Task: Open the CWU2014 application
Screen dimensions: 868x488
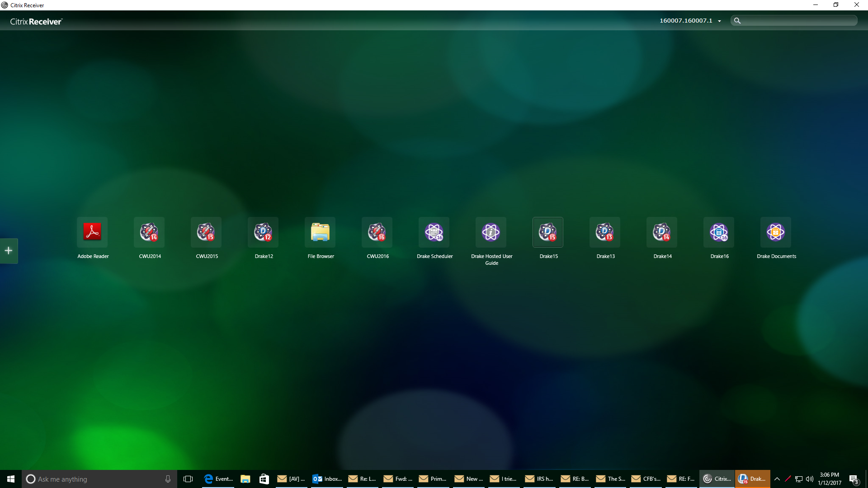Action: (150, 232)
